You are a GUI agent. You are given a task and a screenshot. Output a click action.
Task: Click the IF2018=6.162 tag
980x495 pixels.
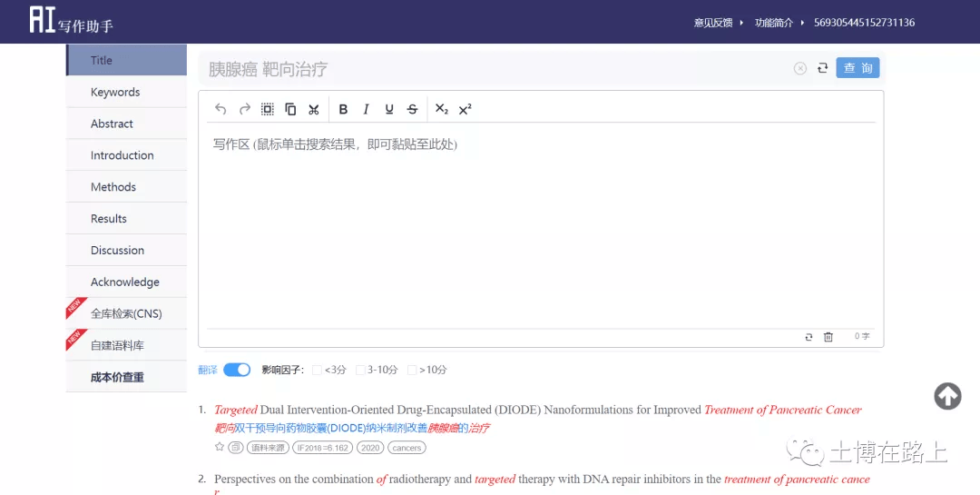(322, 448)
